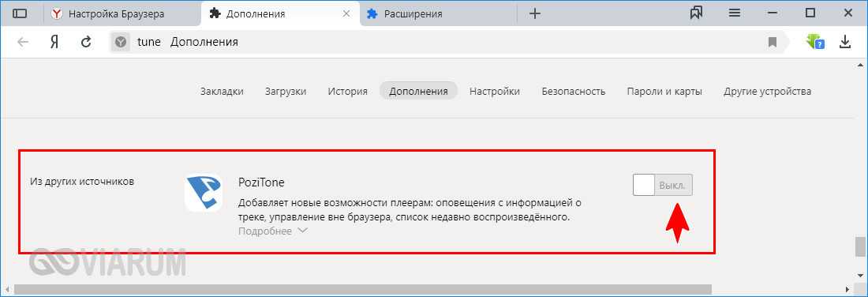Open the Настройки section
Image resolution: width=868 pixels, height=297 pixels.
(494, 92)
